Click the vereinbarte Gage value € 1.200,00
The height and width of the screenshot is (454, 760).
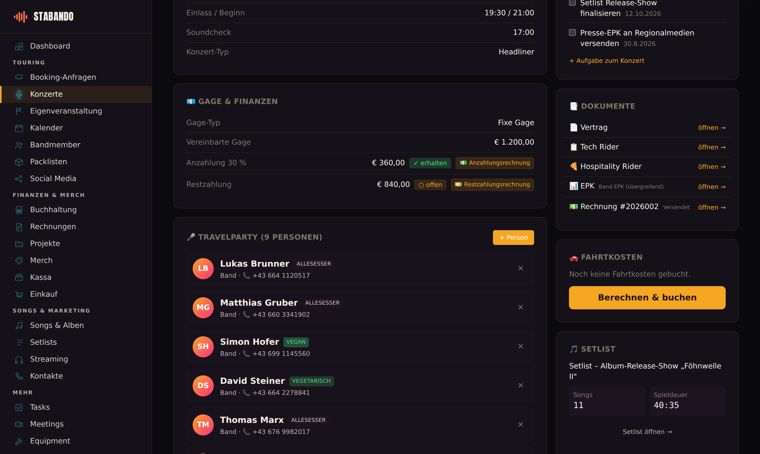point(514,142)
